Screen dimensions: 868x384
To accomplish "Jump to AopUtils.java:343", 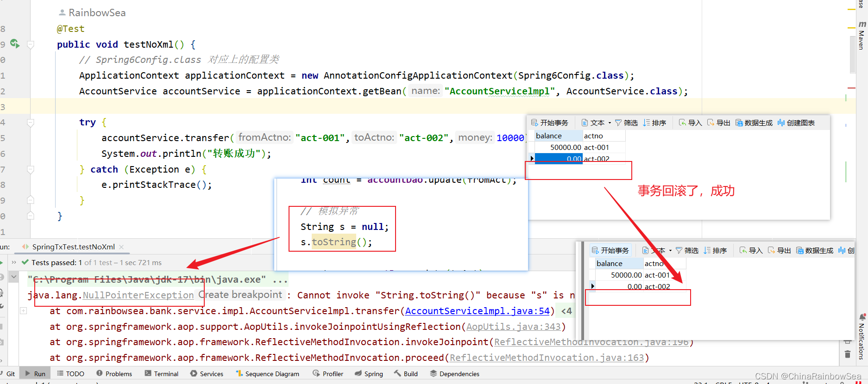I will pyautogui.click(x=514, y=327).
